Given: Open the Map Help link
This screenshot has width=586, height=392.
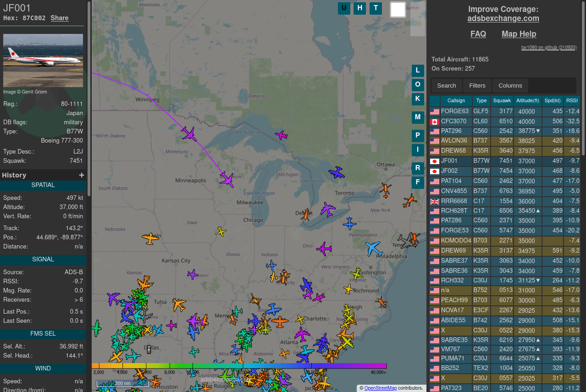Looking at the screenshot, I should tap(519, 34).
